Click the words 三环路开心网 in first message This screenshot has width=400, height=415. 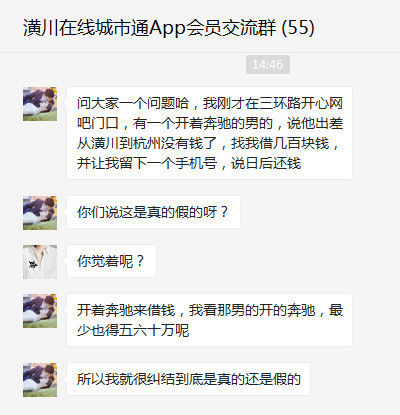[x=301, y=103]
